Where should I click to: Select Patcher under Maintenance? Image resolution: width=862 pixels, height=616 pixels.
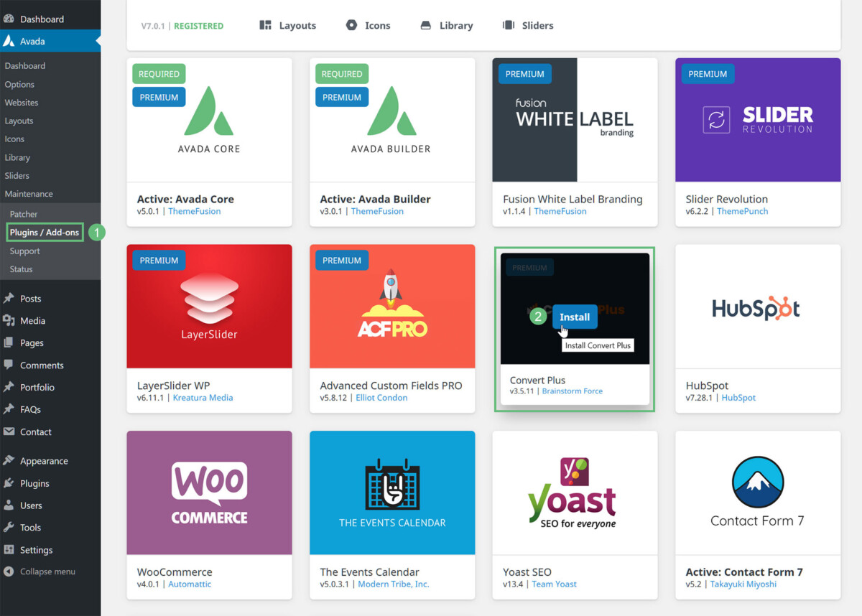(23, 213)
